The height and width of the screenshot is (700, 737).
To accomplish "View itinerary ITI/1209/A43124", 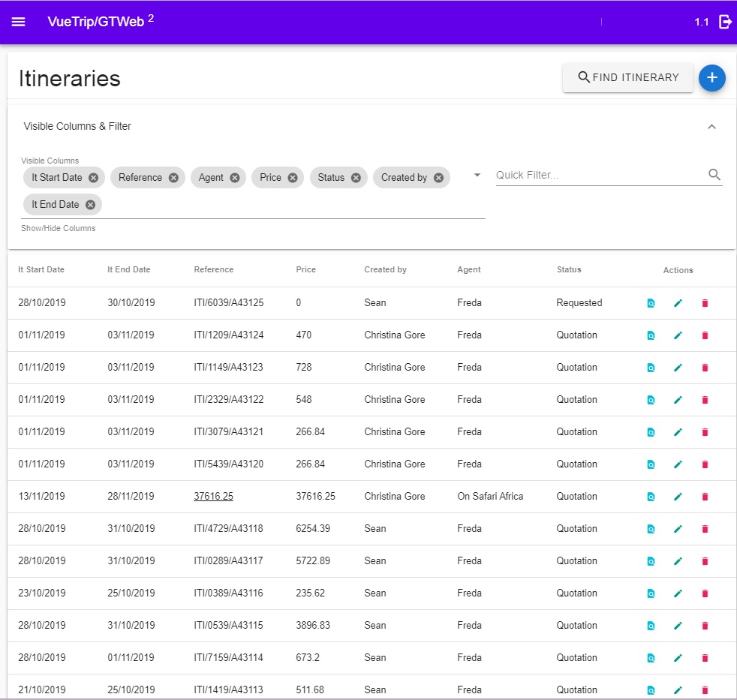I will (x=651, y=335).
